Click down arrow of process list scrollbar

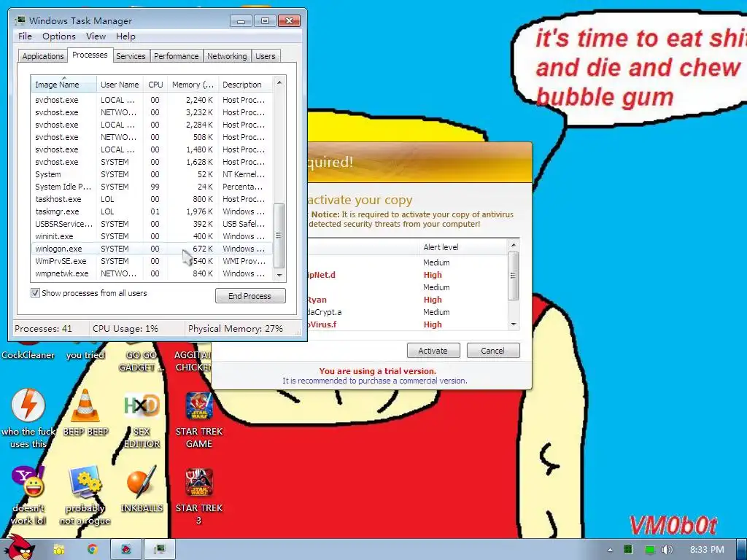[279, 275]
